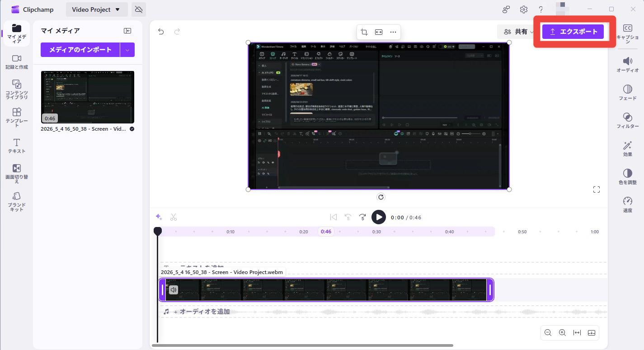Zoom out the timeline

coord(548,333)
